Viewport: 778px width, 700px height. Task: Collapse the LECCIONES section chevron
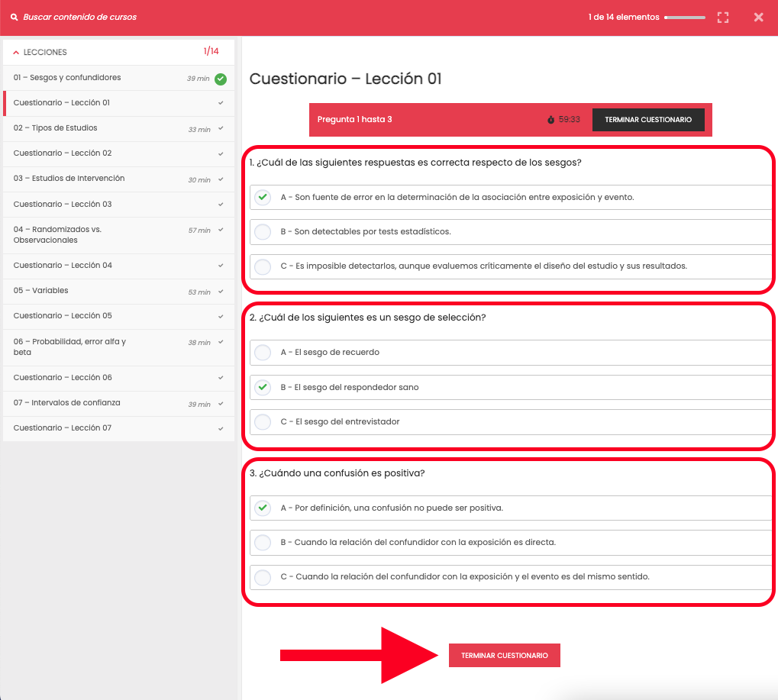point(16,53)
